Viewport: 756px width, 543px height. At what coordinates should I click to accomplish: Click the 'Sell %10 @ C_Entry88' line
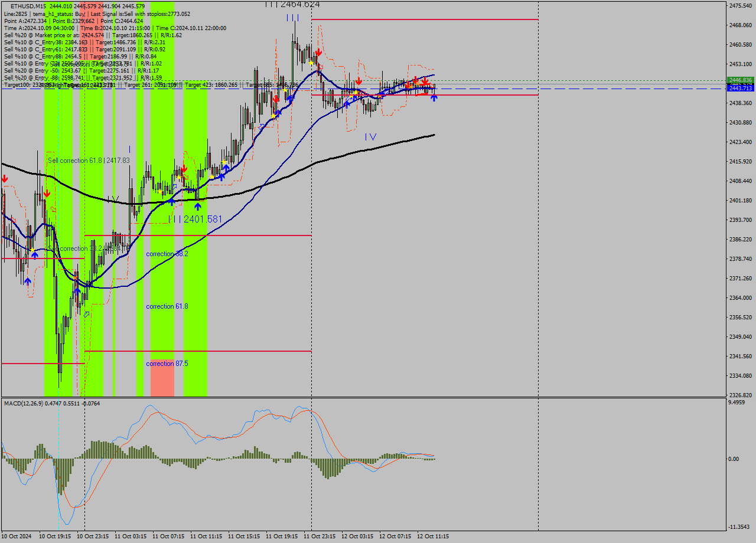80,55
